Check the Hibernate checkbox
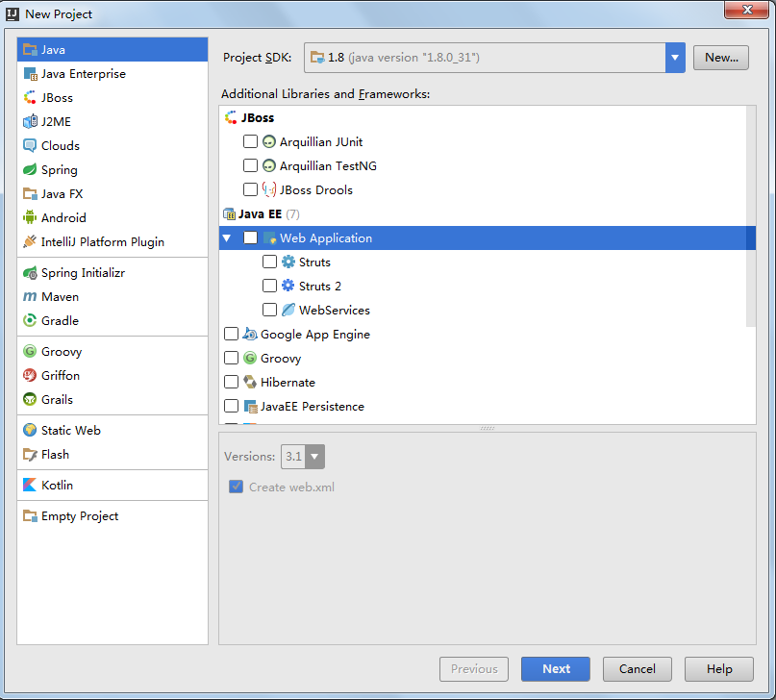The height and width of the screenshot is (700, 776). pyautogui.click(x=231, y=382)
